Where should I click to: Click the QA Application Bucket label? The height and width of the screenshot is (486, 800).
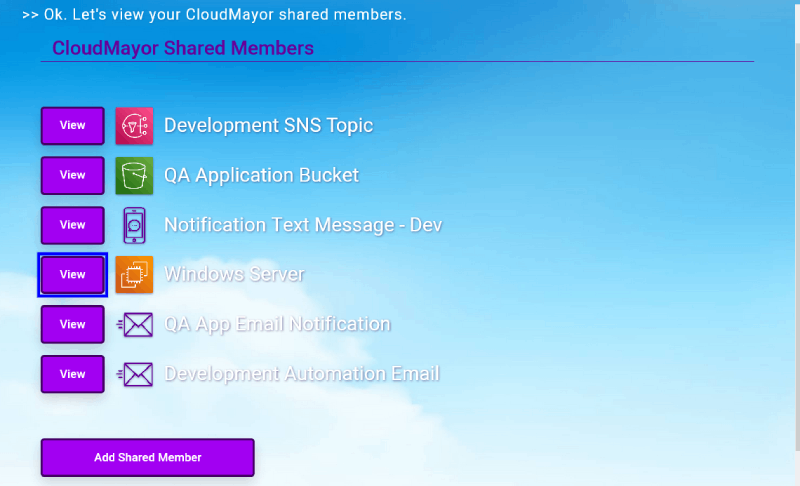(261, 175)
